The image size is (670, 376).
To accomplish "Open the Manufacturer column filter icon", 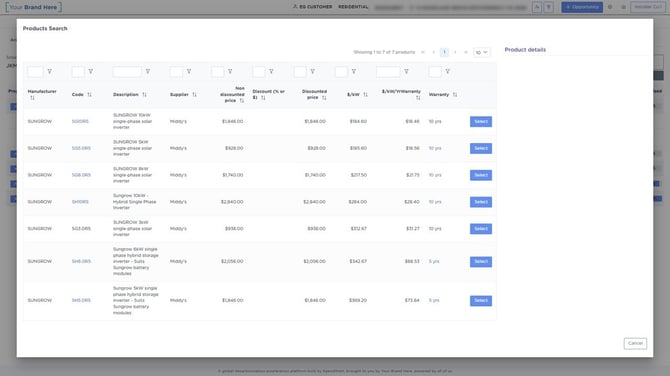I will pyautogui.click(x=50, y=71).
